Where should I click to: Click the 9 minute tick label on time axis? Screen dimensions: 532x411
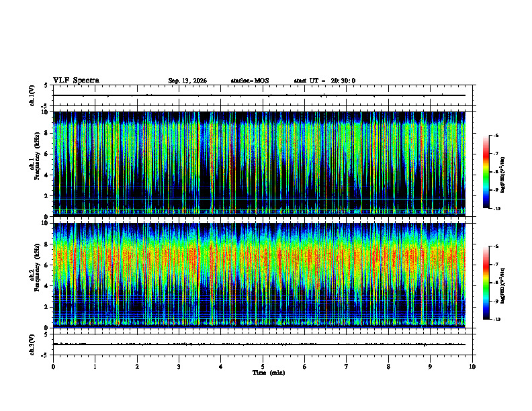[431, 367]
